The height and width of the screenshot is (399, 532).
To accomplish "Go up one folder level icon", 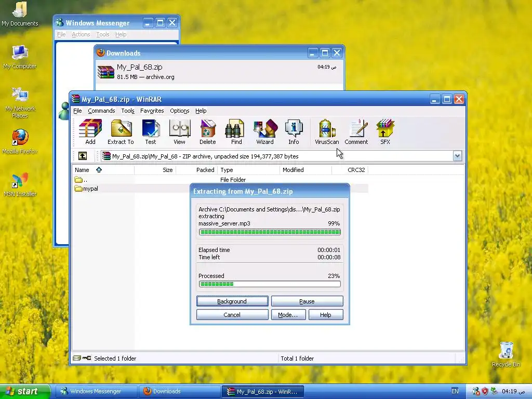I will point(83,156).
